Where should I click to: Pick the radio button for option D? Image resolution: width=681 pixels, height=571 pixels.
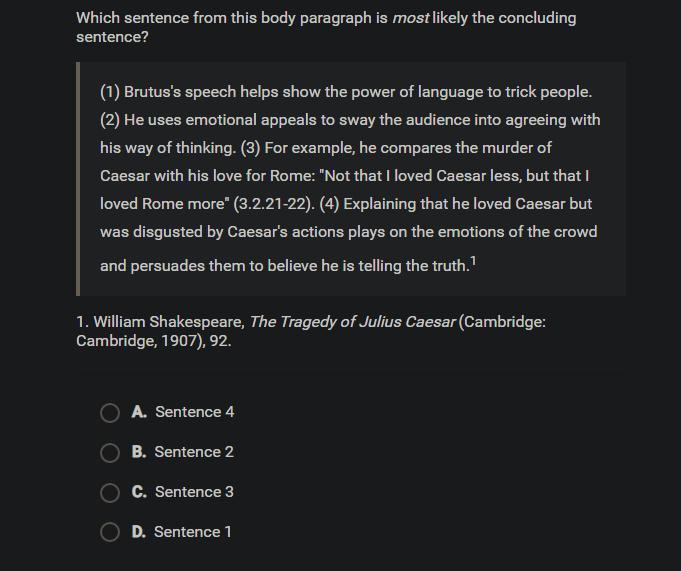pyautogui.click(x=110, y=532)
